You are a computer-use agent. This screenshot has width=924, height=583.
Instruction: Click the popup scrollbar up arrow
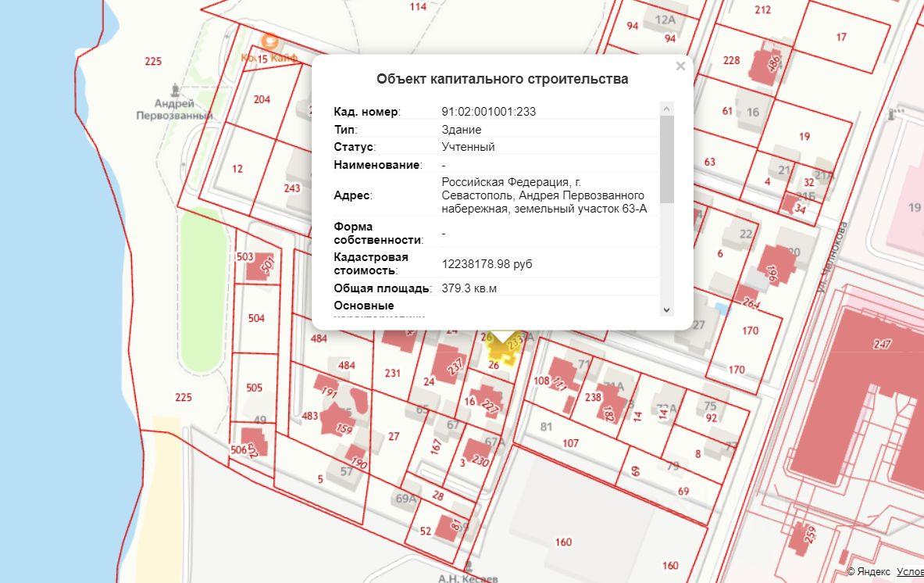[666, 109]
